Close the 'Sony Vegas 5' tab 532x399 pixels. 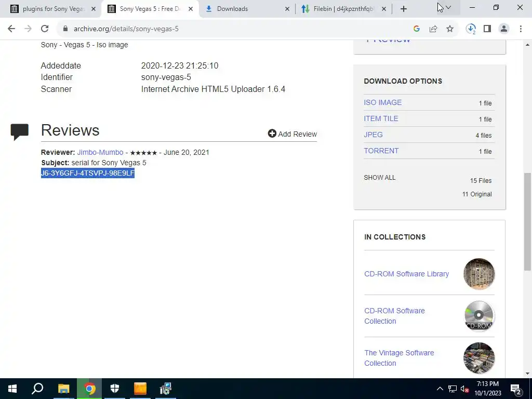(x=191, y=9)
